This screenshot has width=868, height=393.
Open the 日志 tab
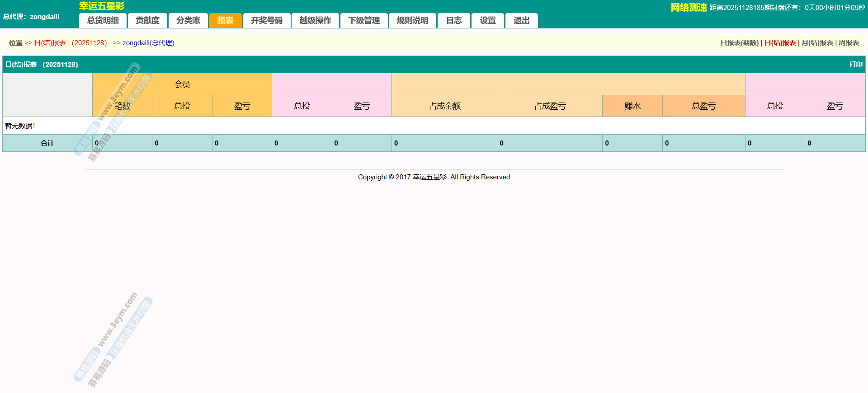pos(454,20)
